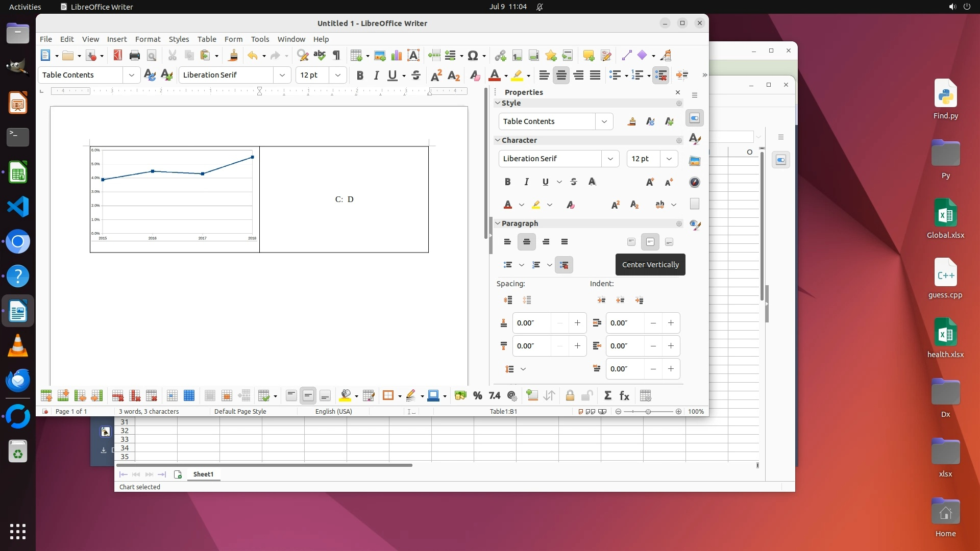980x551 pixels.
Task: Open the paragraph style Table Contents dropdown
Action: click(131, 75)
